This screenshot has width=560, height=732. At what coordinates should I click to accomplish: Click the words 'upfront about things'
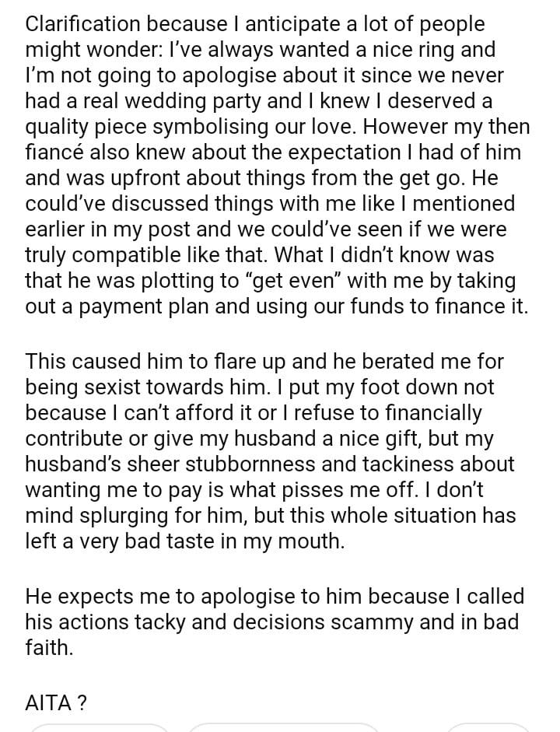156,178
